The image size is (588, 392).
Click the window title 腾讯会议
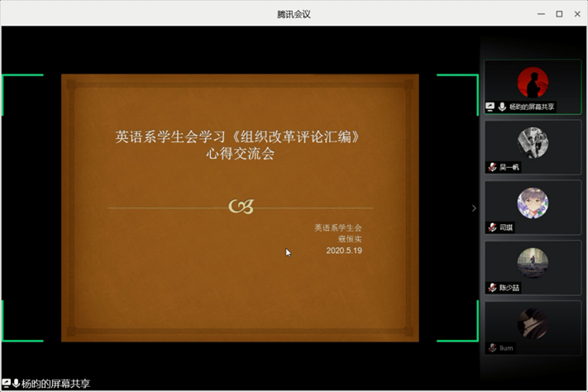pyautogui.click(x=294, y=14)
